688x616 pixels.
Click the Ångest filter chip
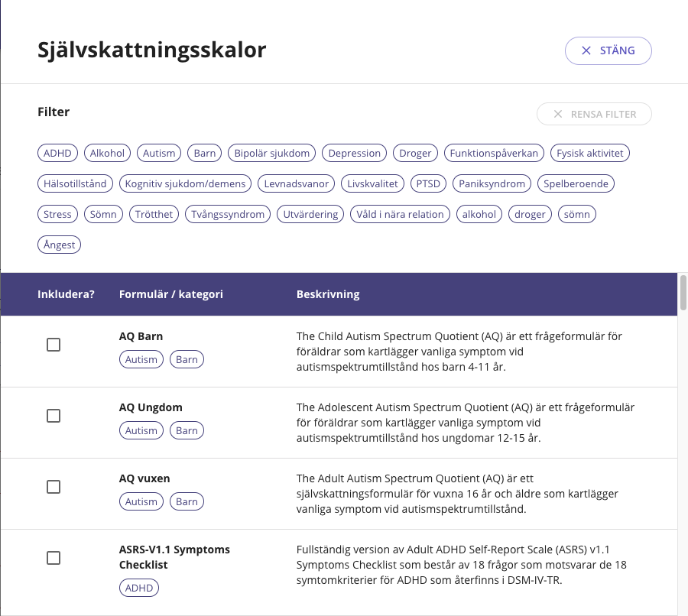point(59,245)
